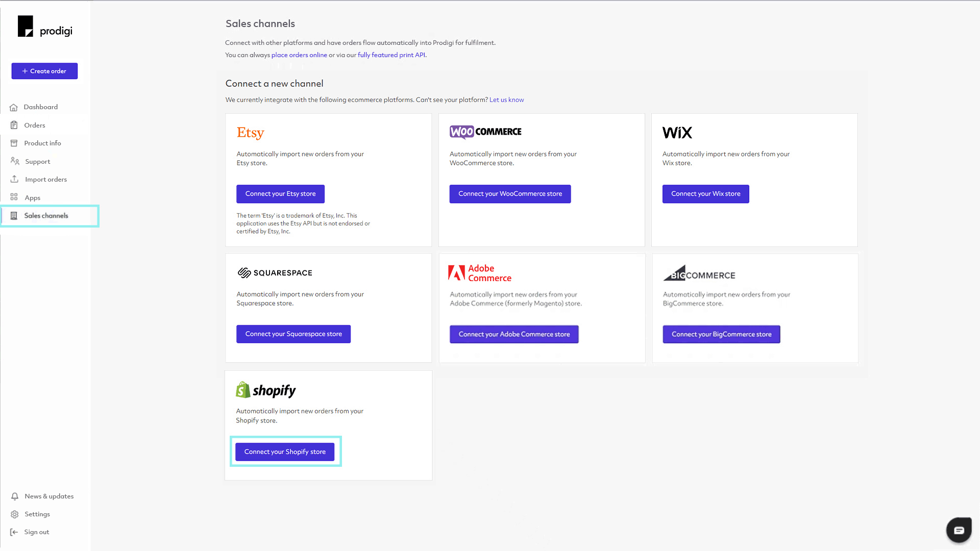Open the place orders online link

pos(300,55)
